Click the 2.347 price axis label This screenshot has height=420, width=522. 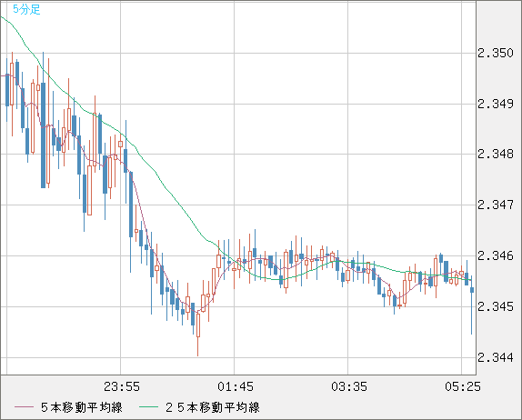click(496, 205)
